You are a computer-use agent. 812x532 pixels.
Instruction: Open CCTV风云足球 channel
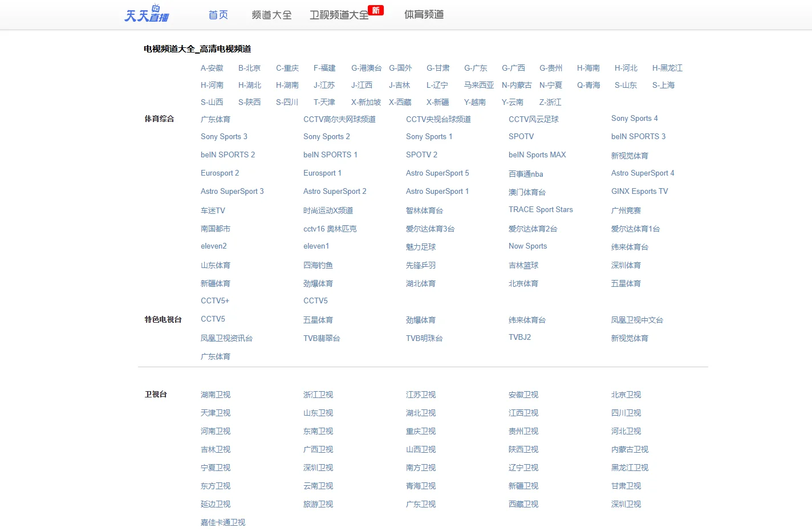pos(534,119)
